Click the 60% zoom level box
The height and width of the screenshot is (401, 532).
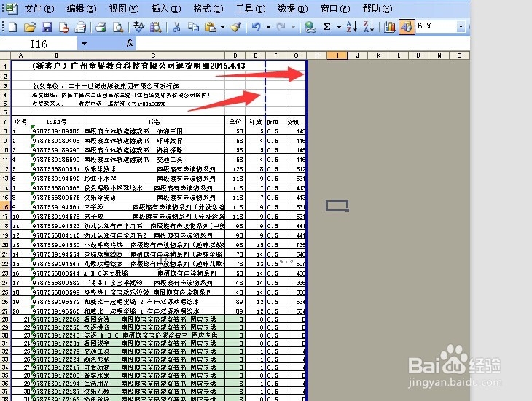click(x=437, y=26)
